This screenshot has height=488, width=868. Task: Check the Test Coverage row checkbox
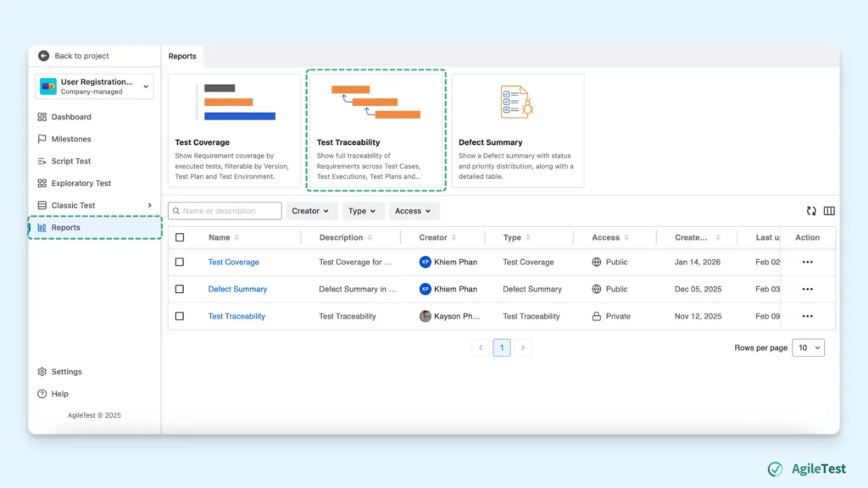pos(180,262)
